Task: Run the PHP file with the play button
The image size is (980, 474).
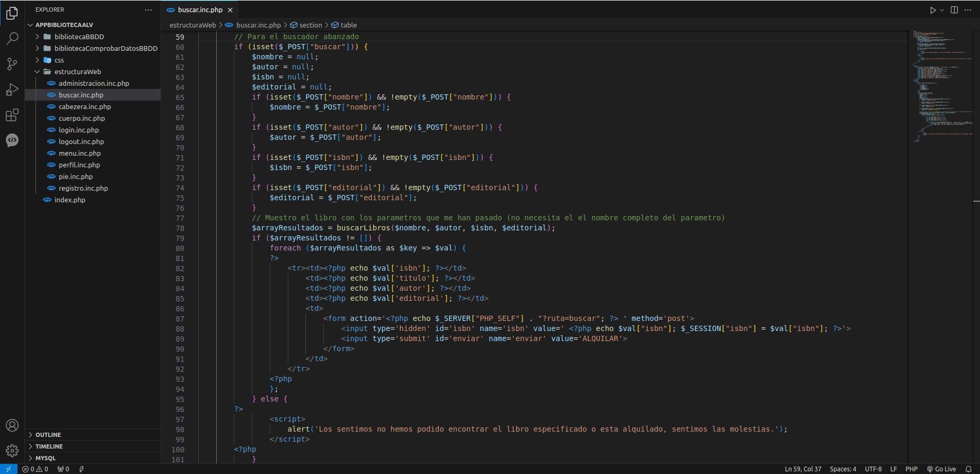Action: tap(932, 10)
